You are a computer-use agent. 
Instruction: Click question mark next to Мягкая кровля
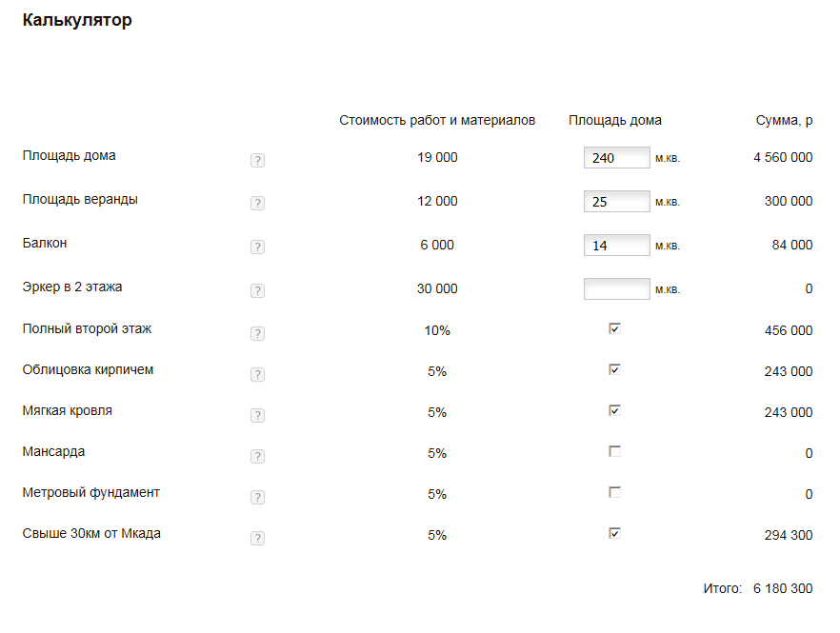(x=257, y=416)
